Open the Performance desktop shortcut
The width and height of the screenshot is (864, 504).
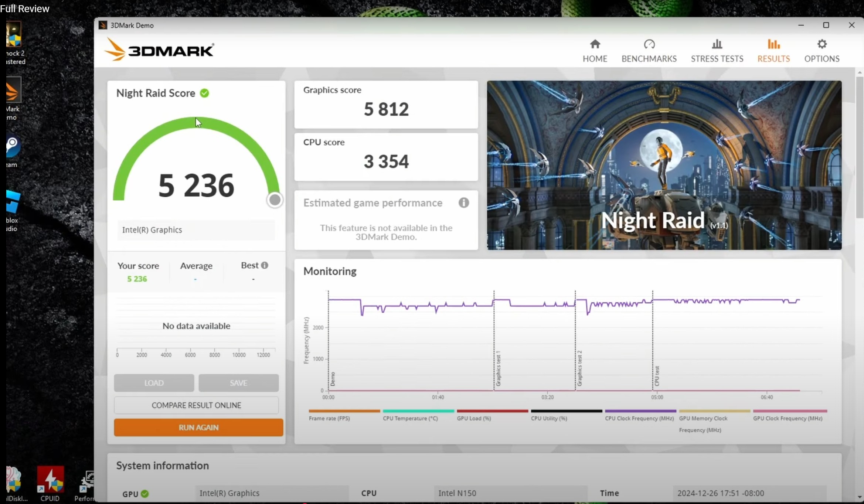[84, 486]
